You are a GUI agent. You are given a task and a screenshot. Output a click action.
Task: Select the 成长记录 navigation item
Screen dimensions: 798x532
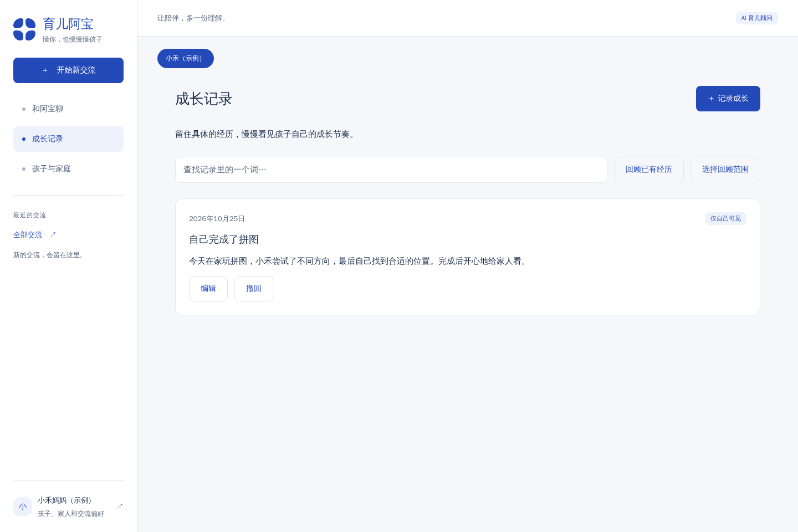pyautogui.click(x=68, y=139)
